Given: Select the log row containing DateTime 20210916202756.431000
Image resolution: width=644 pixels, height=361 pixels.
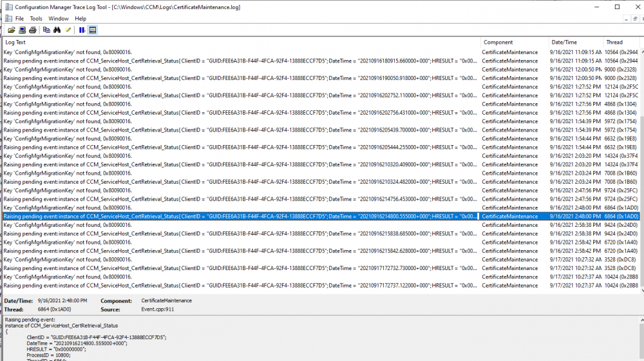Looking at the screenshot, I should tap(321, 113).
